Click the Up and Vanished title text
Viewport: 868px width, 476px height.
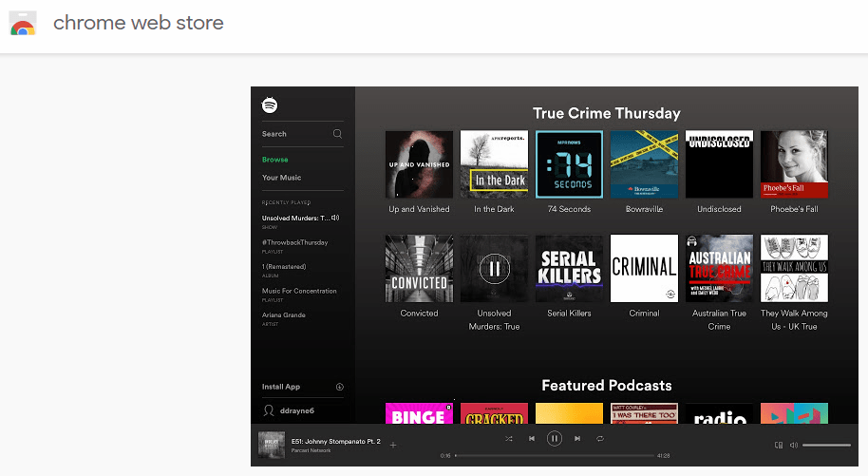[x=419, y=209]
